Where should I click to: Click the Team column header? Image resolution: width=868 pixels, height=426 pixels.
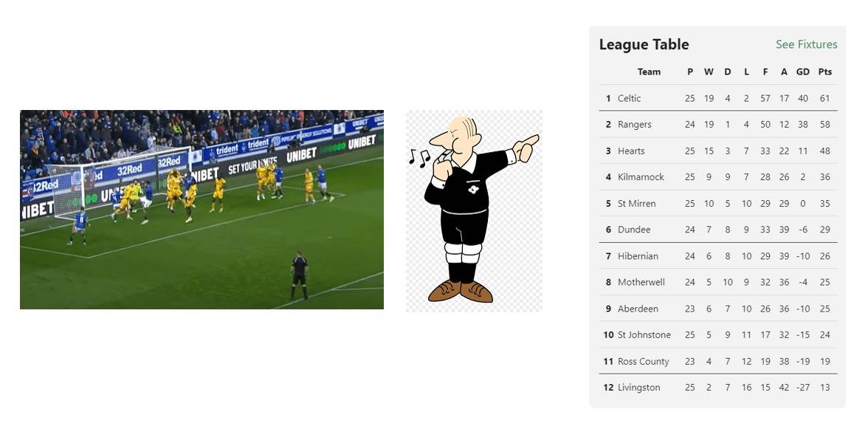pos(649,72)
